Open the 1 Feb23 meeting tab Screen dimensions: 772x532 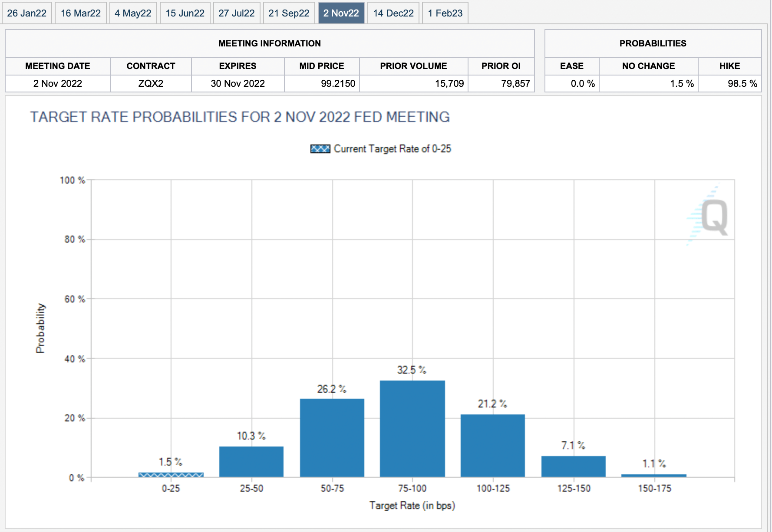pyautogui.click(x=445, y=13)
